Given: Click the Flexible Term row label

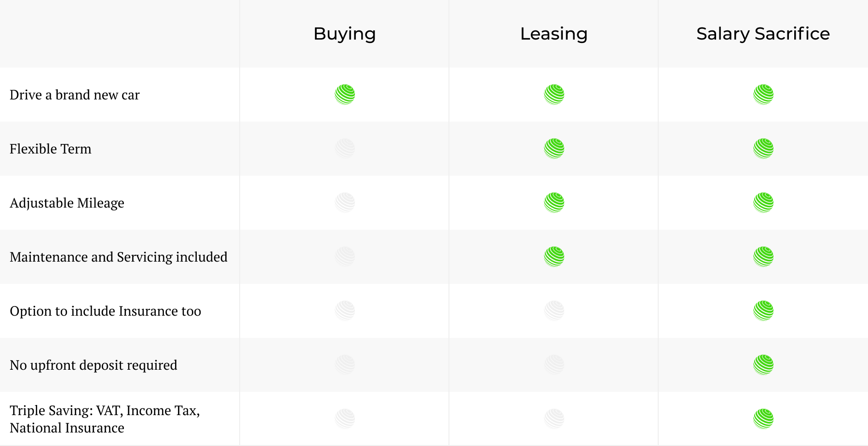Looking at the screenshot, I should click(x=51, y=149).
